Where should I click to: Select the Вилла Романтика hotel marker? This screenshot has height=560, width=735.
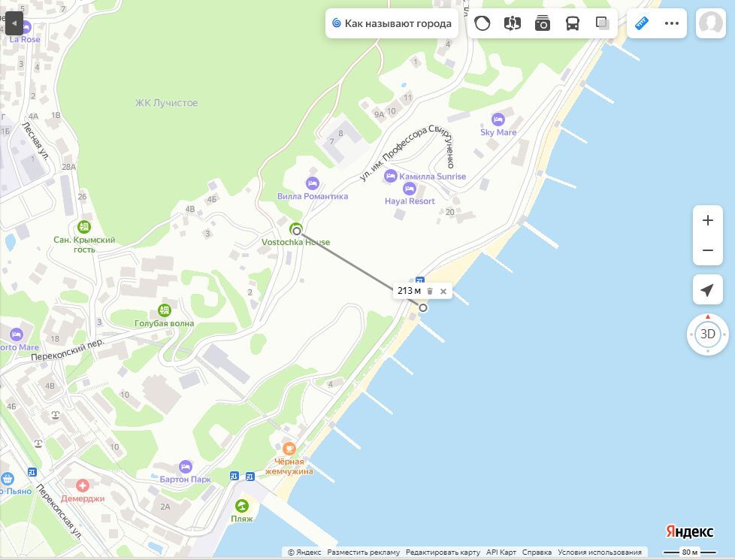(x=312, y=183)
